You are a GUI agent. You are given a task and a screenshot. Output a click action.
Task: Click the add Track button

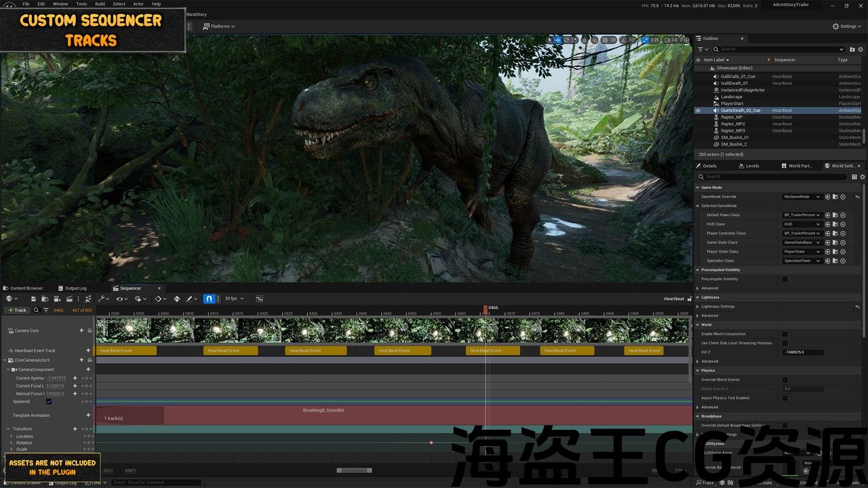click(x=17, y=310)
